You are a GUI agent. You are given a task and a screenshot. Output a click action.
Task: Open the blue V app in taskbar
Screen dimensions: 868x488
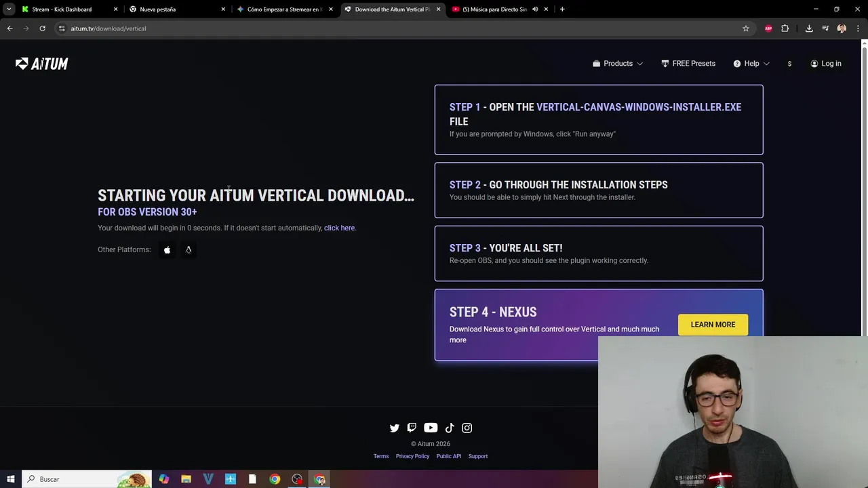[208, 479]
